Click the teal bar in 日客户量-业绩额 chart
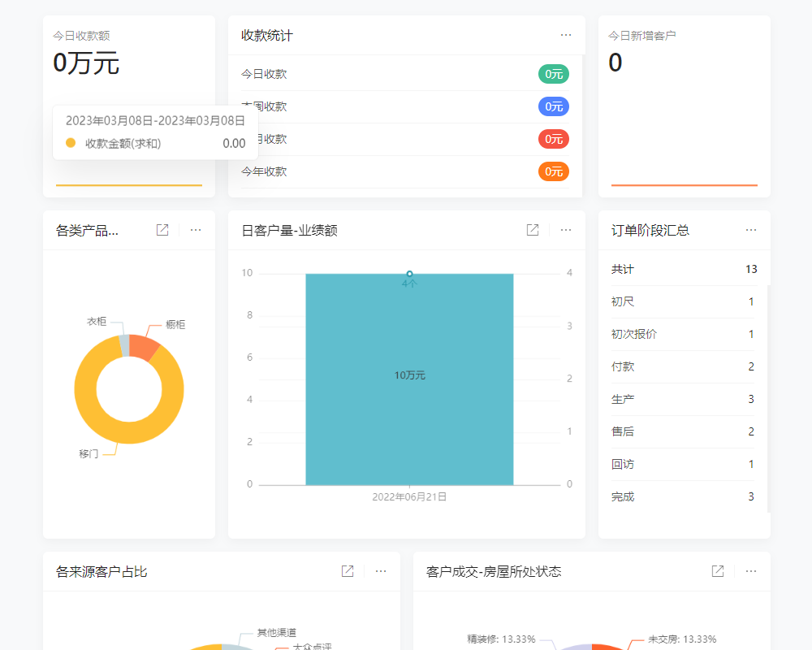The width and height of the screenshot is (812, 650). point(408,375)
